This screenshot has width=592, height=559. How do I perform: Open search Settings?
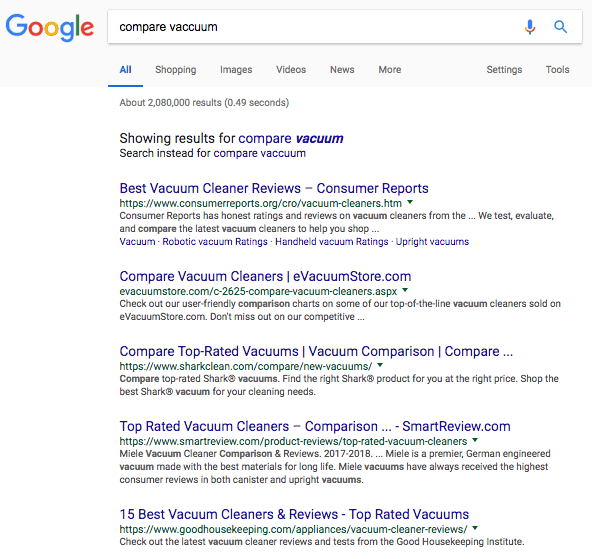[x=504, y=70]
